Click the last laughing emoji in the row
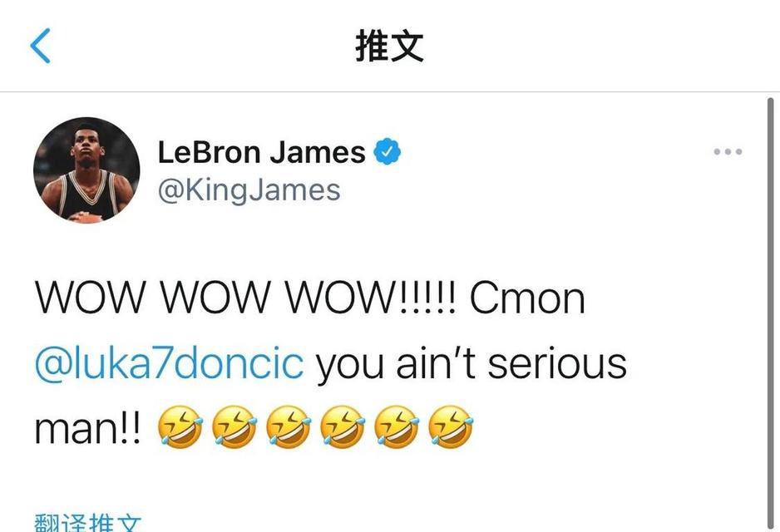 (x=451, y=427)
